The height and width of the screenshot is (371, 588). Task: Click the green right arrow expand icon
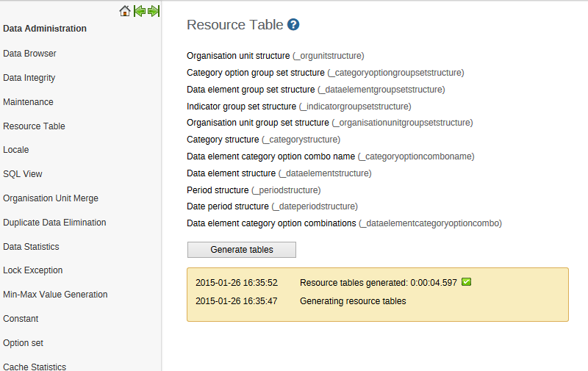pos(154,11)
